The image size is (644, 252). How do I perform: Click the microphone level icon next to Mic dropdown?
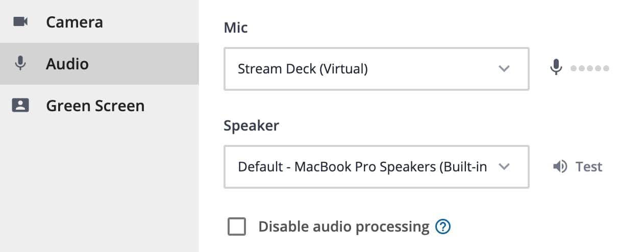(x=556, y=67)
